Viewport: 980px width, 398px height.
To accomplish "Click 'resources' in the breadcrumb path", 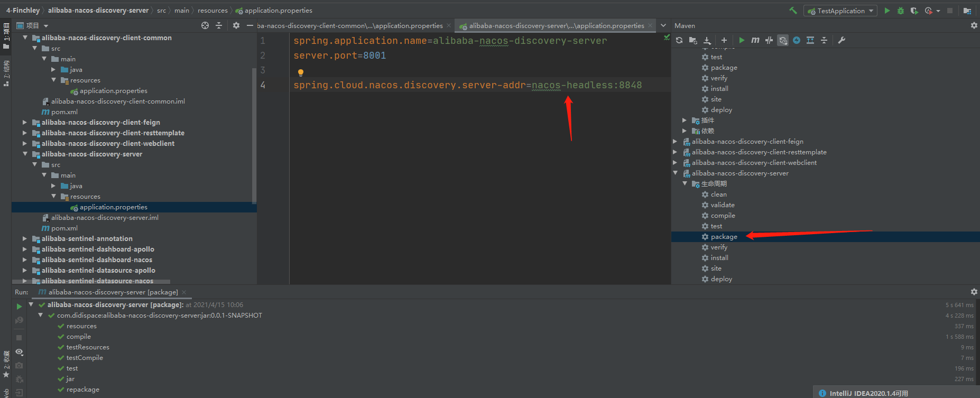I will coord(212,10).
